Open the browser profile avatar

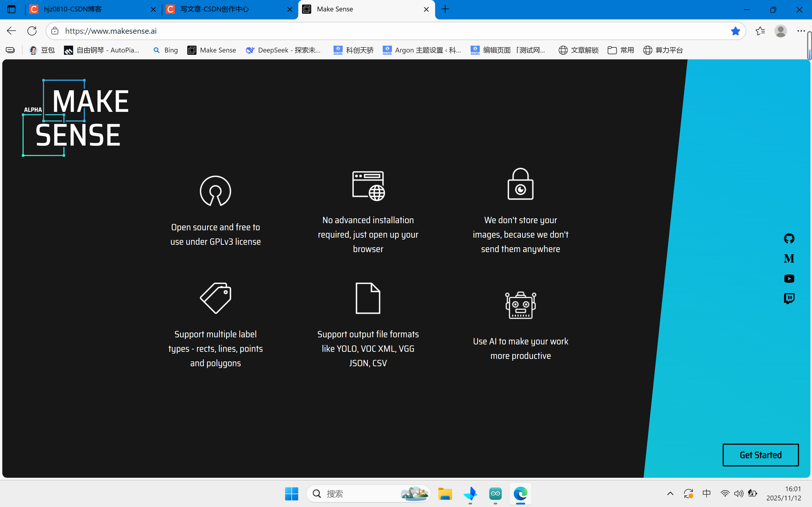(781, 31)
